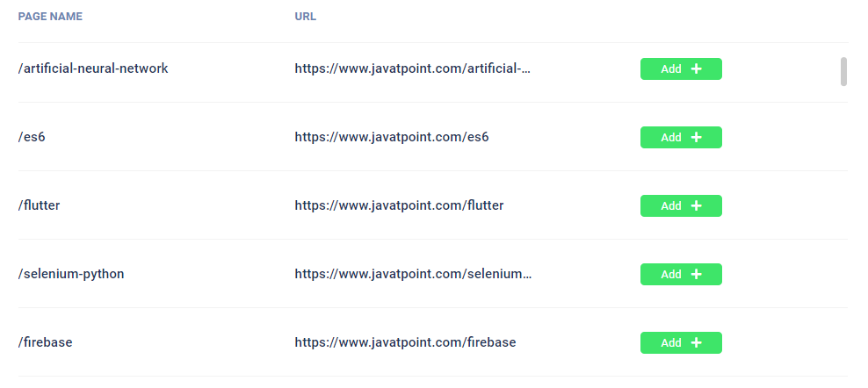Viewport: 868px width, 388px height.
Task: Open the javatpoint.com/es6 URL
Action: tap(392, 137)
